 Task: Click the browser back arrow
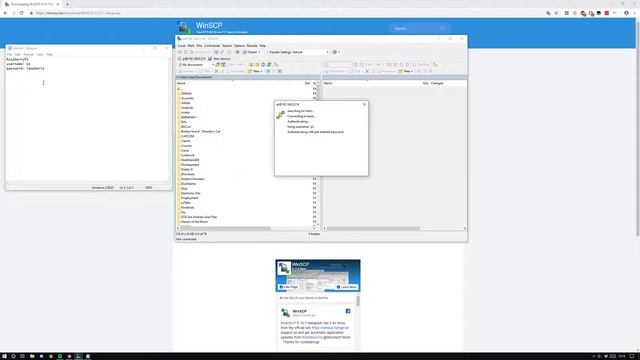[x=5, y=13]
